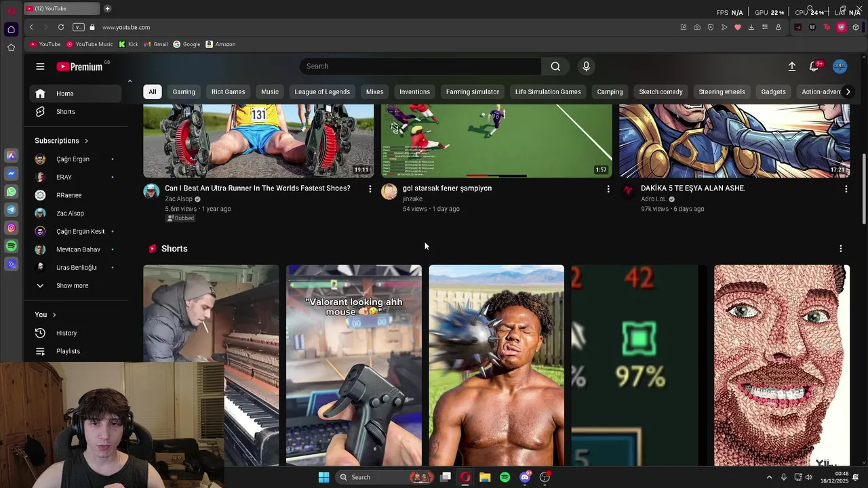The height and width of the screenshot is (488, 868).
Task: Open WhatsApp in the Opera sidebar
Action: coord(11,192)
